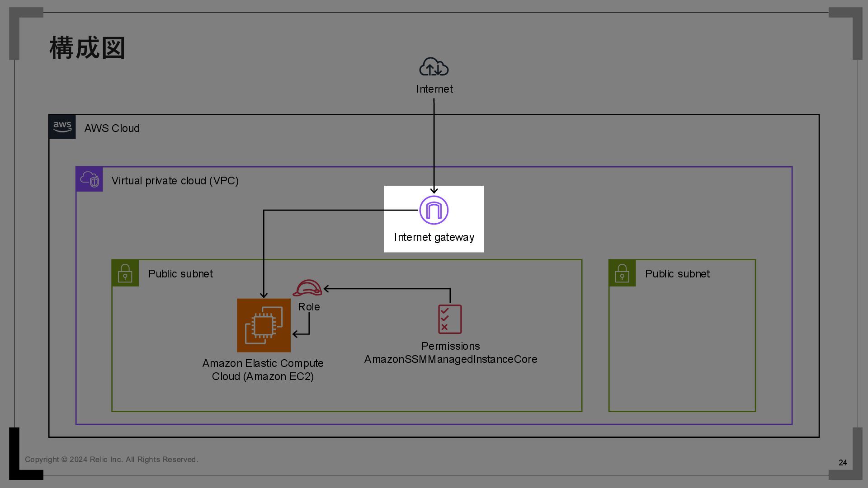This screenshot has height=488, width=868.
Task: Click the Internet gateway arch icon
Action: (434, 210)
